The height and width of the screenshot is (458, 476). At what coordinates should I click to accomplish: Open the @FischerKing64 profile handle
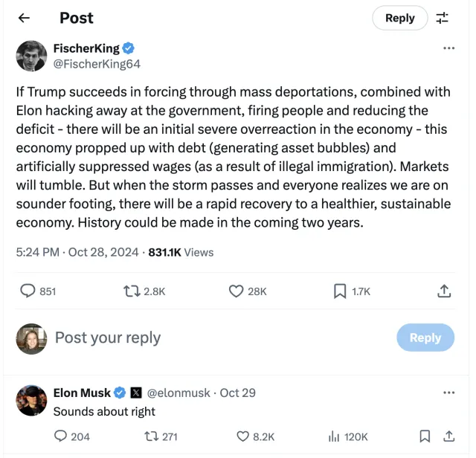coord(97,64)
